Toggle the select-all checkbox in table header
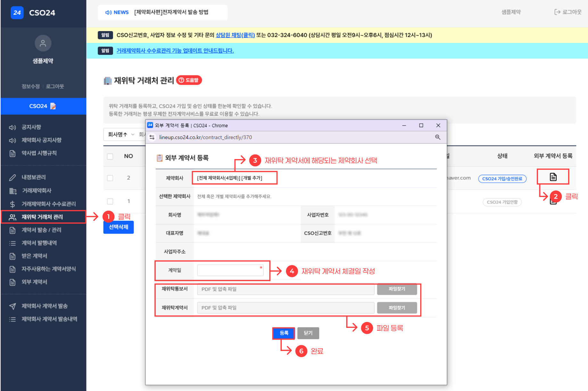Screen dimensions: 588x391 click(110, 156)
